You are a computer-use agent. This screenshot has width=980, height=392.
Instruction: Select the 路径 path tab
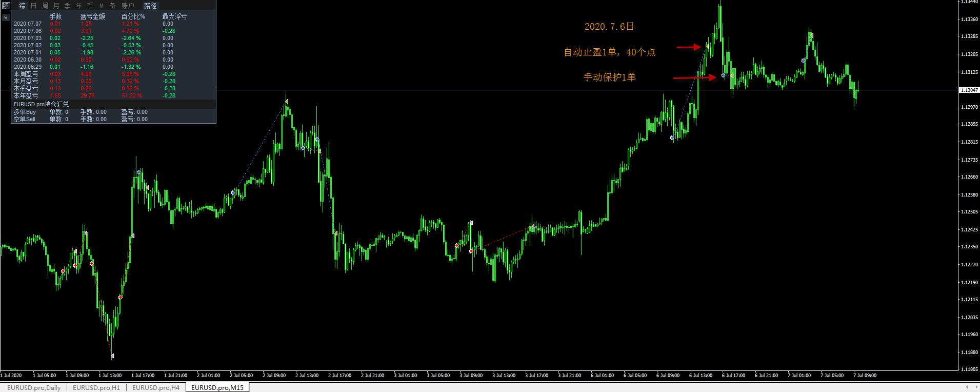tap(150, 6)
